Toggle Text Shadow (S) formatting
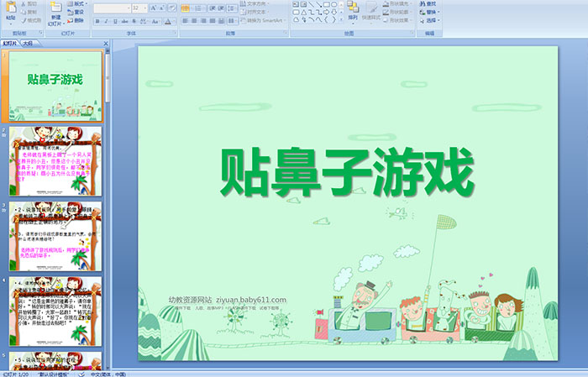This screenshot has height=377, width=588. 134,21
